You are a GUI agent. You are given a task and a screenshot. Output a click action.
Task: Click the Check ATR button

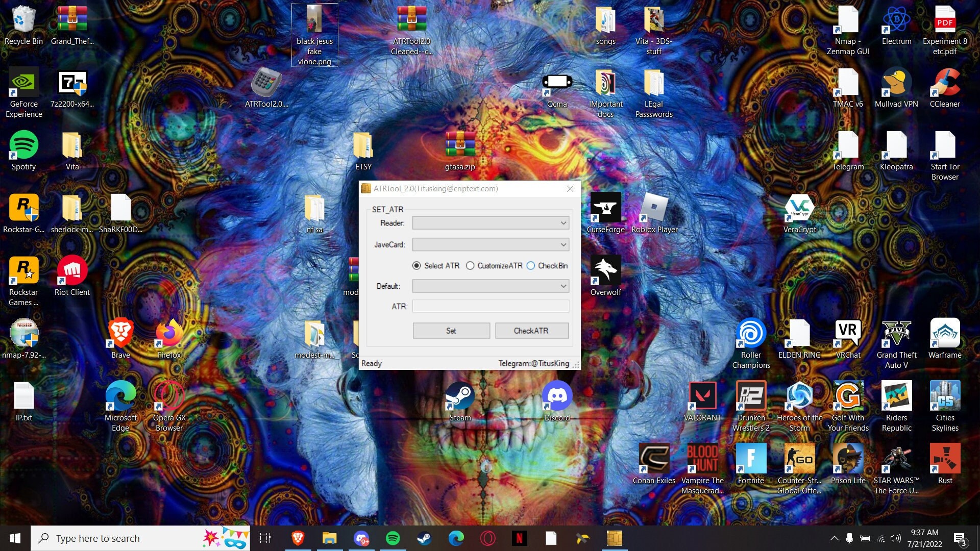[531, 330]
